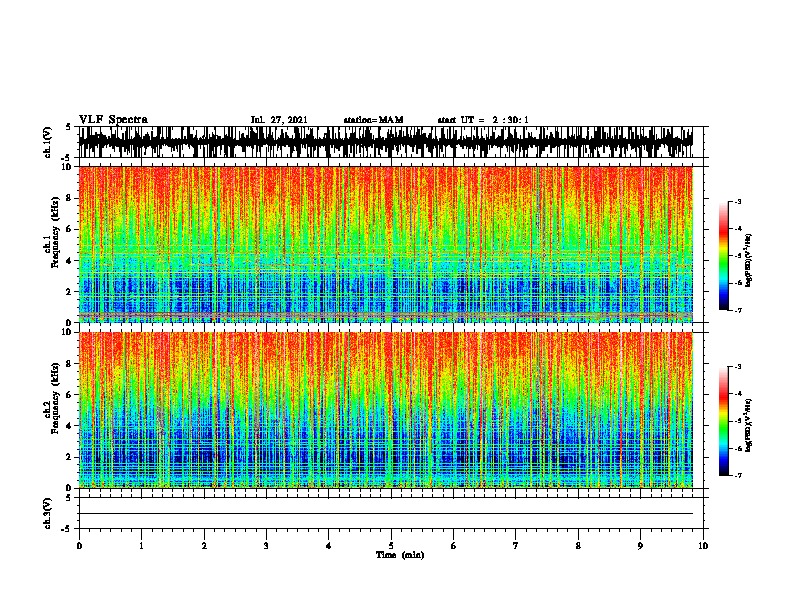
Task: Click time axis tick label "5"
Action: [x=391, y=546]
